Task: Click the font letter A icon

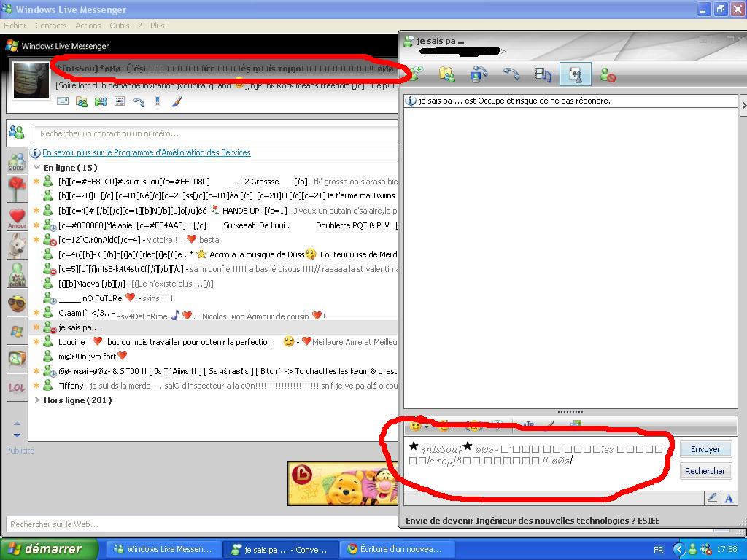Action: [728, 499]
